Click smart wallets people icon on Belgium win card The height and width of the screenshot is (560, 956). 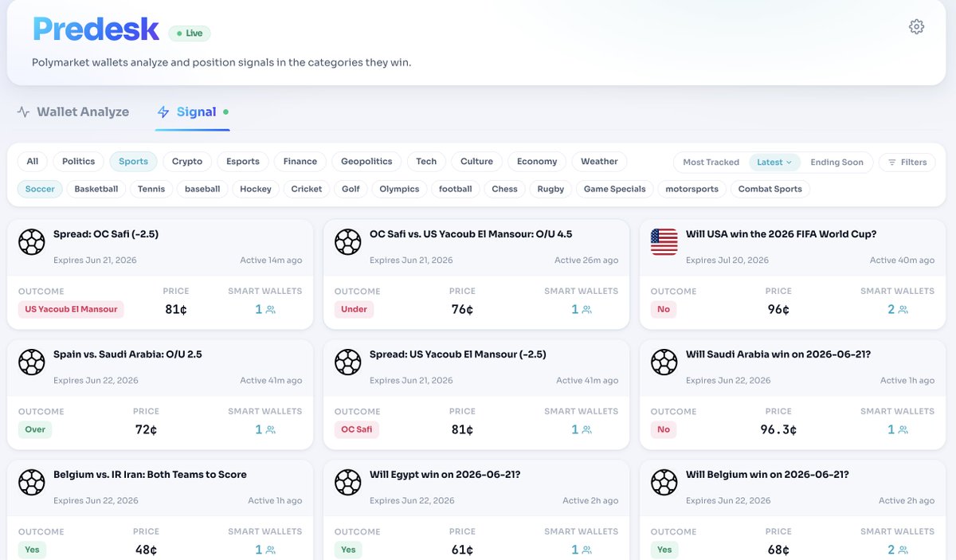point(903,550)
